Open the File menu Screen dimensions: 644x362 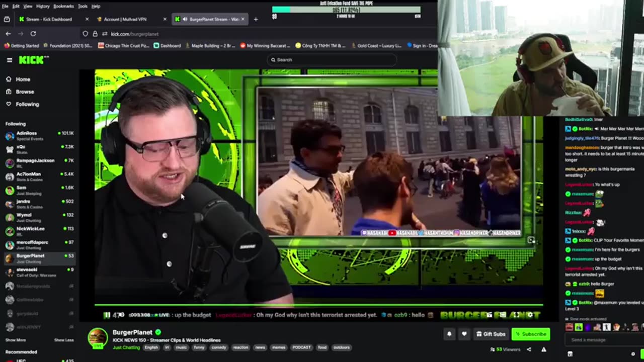point(4,6)
